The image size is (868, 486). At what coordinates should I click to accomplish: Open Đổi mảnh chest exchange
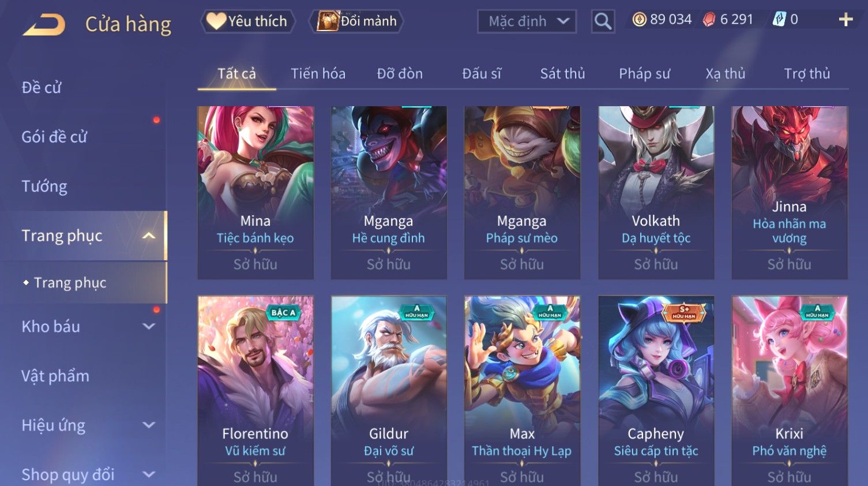[x=356, y=21]
